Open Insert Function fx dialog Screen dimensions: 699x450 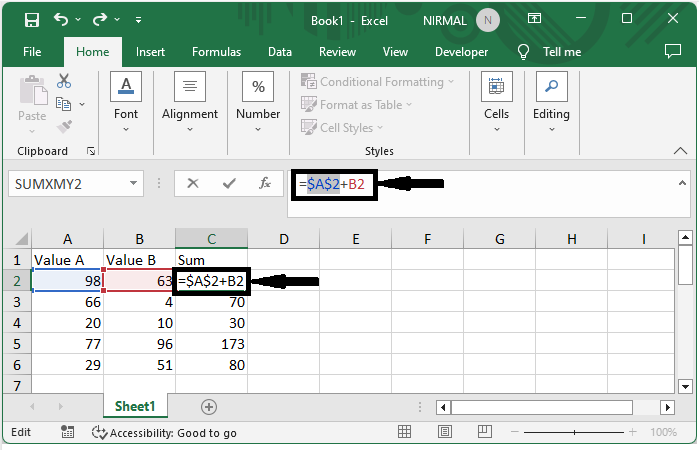tap(265, 183)
